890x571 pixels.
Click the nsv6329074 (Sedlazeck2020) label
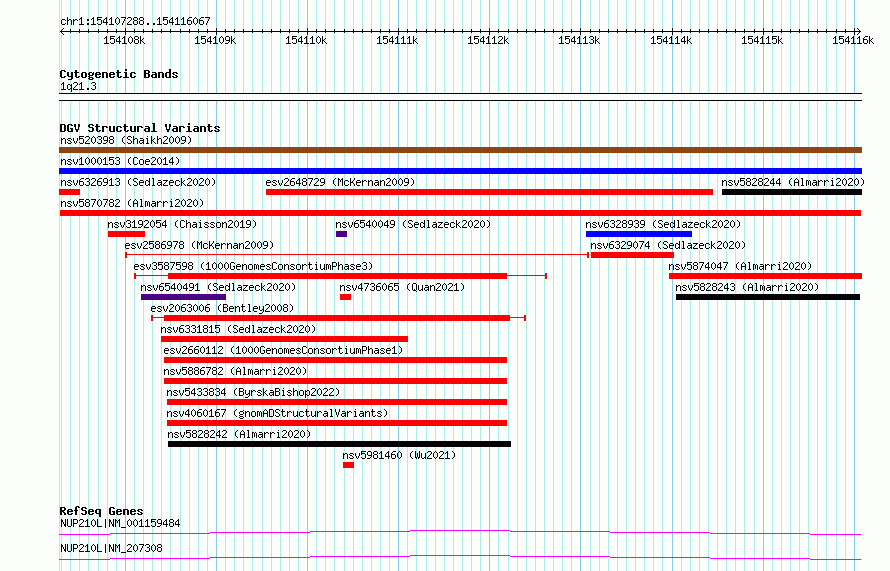[668, 245]
